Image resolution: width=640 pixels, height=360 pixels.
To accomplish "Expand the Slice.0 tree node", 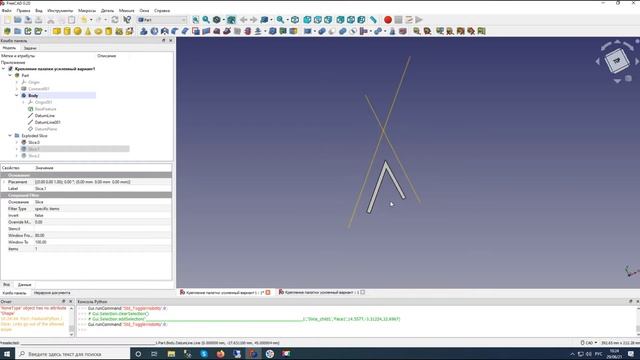I will (x=17, y=142).
